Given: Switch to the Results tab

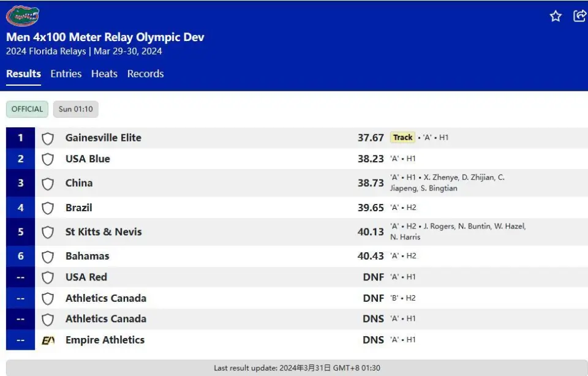Looking at the screenshot, I should (x=23, y=74).
